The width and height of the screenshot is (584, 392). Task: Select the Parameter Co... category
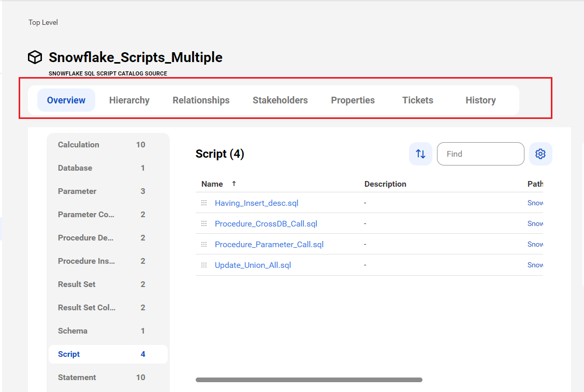coord(108,215)
